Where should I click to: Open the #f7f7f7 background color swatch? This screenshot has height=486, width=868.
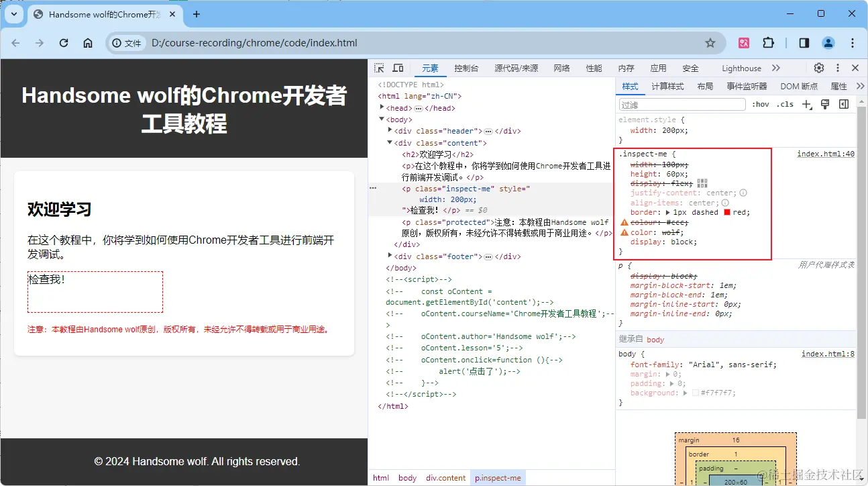[x=696, y=393]
